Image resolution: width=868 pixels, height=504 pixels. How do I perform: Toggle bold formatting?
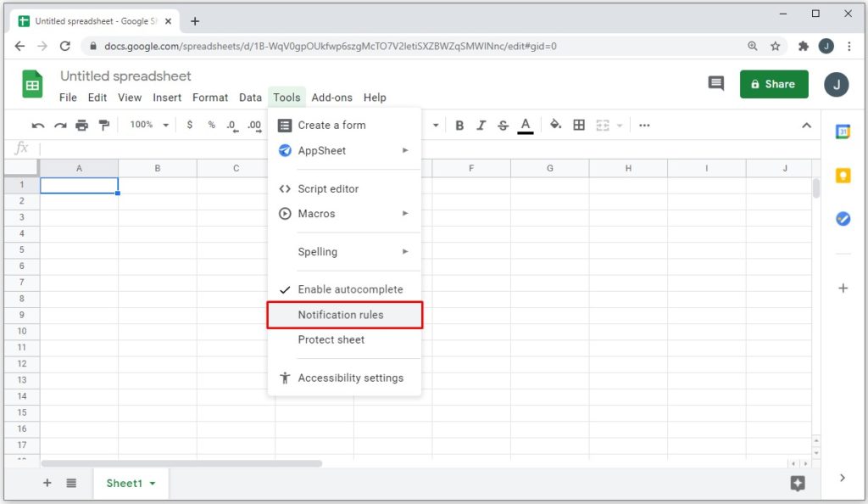(x=459, y=125)
